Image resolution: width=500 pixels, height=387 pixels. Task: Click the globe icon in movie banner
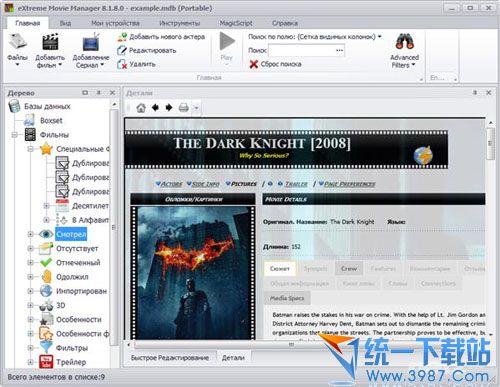423,155
